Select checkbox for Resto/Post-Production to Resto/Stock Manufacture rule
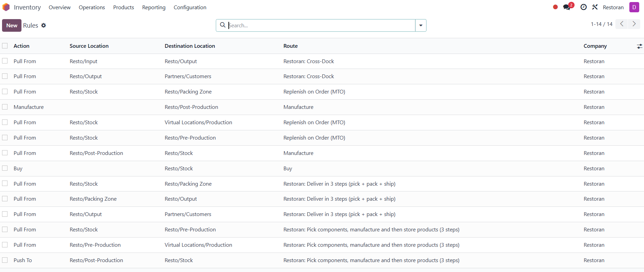Screen dimensions: 644x272 point(5,153)
